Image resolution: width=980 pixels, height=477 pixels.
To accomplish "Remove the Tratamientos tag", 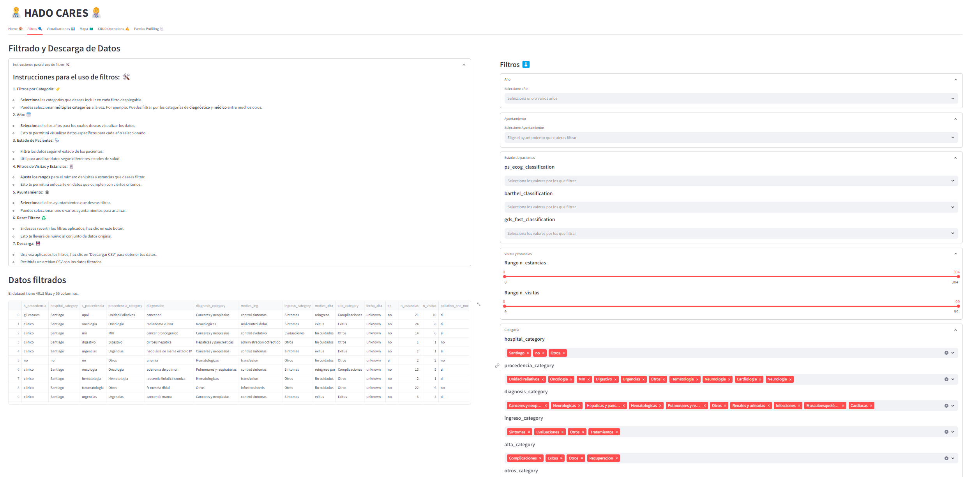I will pyautogui.click(x=616, y=432).
